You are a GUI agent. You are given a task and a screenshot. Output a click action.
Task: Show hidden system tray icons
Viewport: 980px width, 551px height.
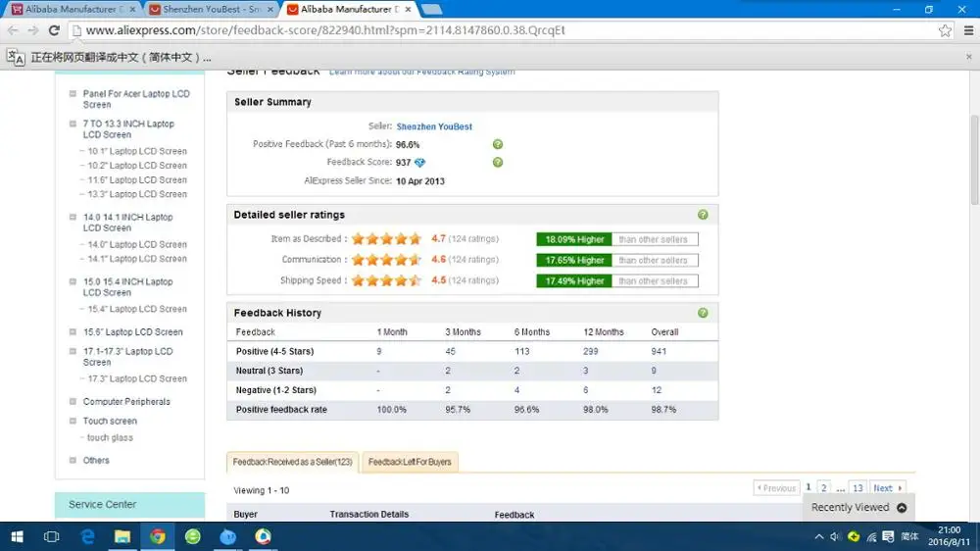coord(818,536)
